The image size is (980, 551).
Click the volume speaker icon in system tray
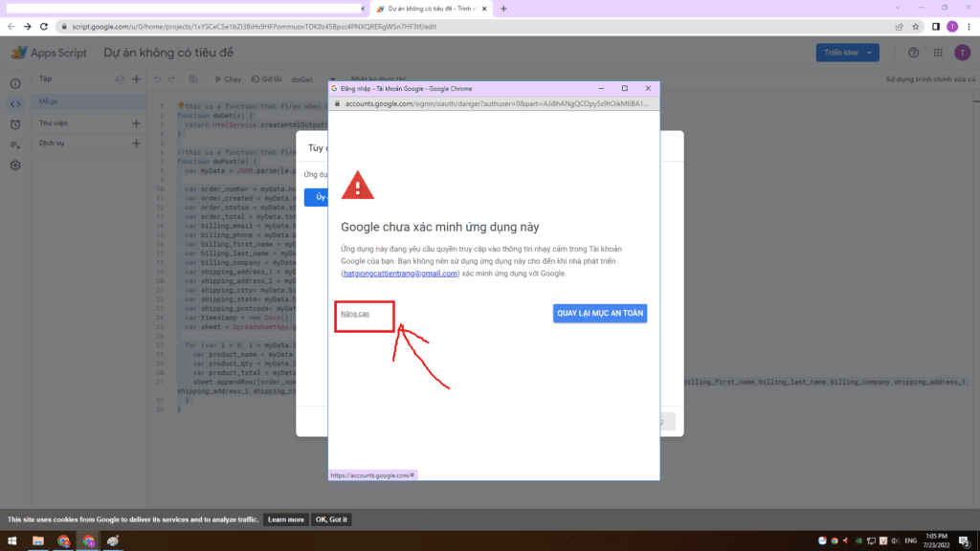coord(895,541)
